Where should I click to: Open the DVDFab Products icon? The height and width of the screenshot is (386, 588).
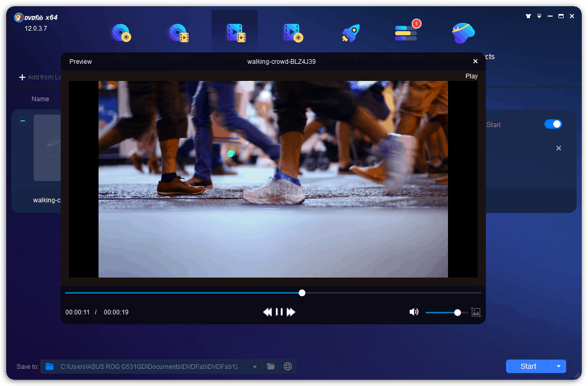click(464, 33)
